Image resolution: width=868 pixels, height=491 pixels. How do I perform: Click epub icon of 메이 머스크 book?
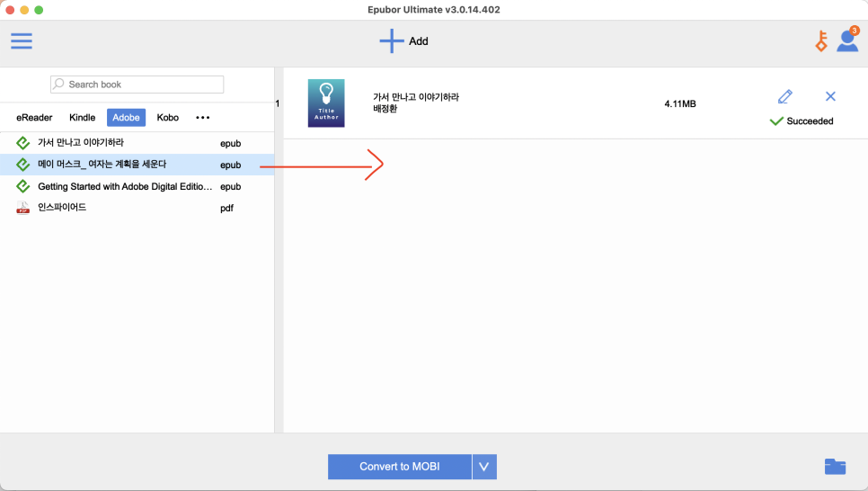[22, 165]
